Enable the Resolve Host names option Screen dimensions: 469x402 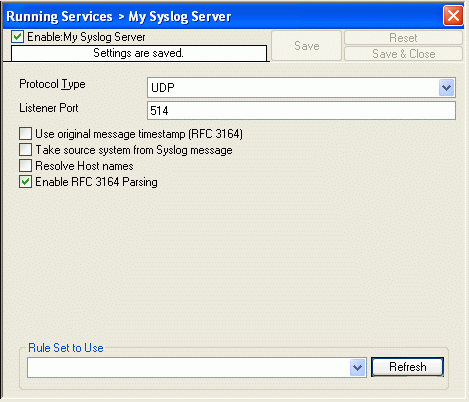pos(25,166)
